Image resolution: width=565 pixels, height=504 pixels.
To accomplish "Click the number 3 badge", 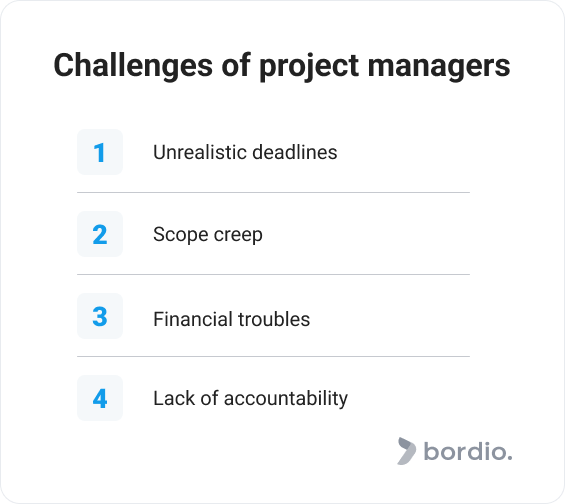I will (100, 316).
